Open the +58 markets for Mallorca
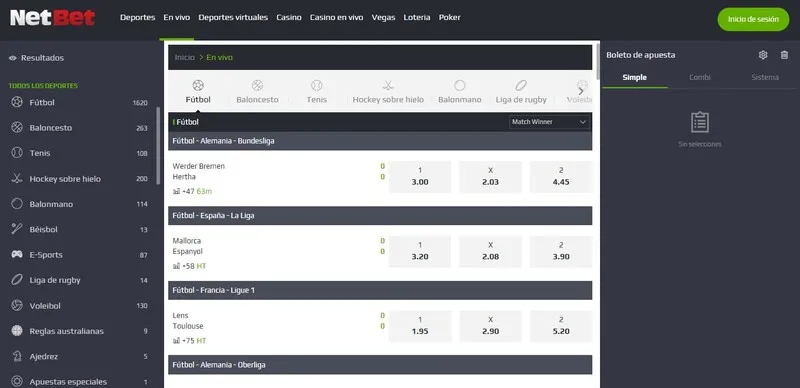 click(x=188, y=266)
